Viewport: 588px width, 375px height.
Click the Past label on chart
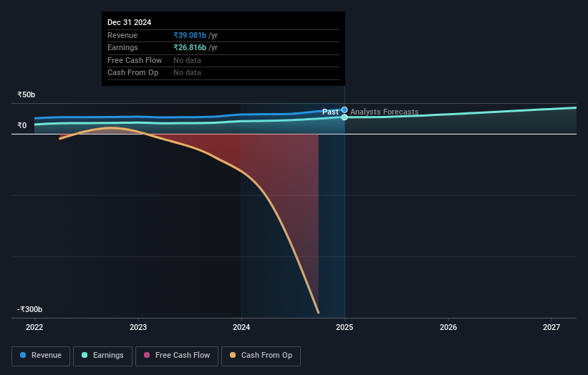[330, 112]
